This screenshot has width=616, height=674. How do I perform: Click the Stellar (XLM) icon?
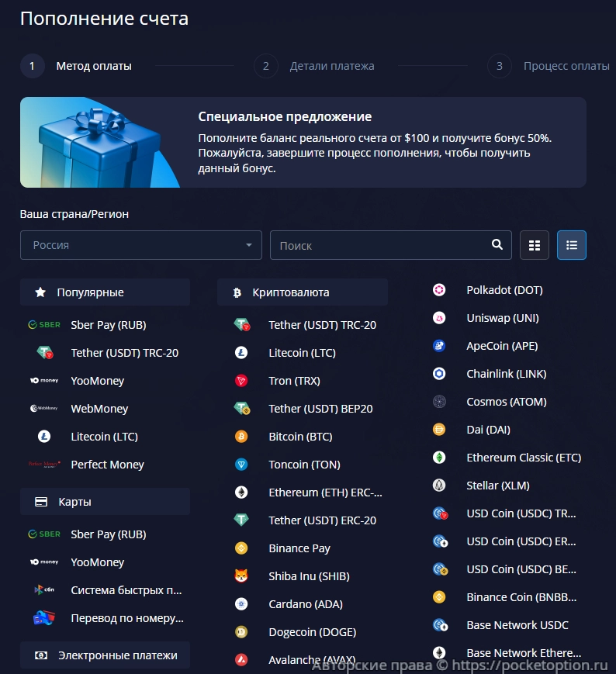439,486
